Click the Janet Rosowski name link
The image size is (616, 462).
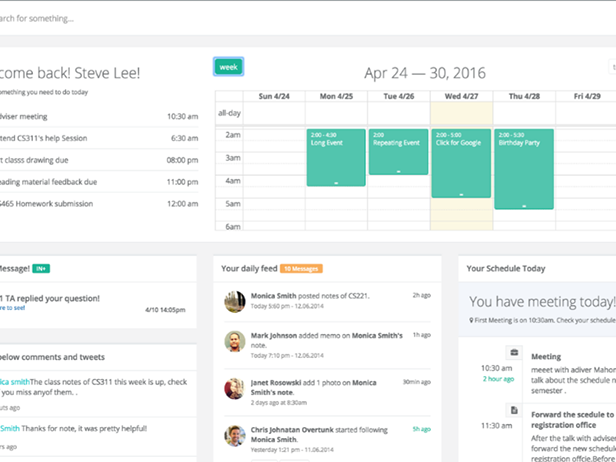coord(276,383)
